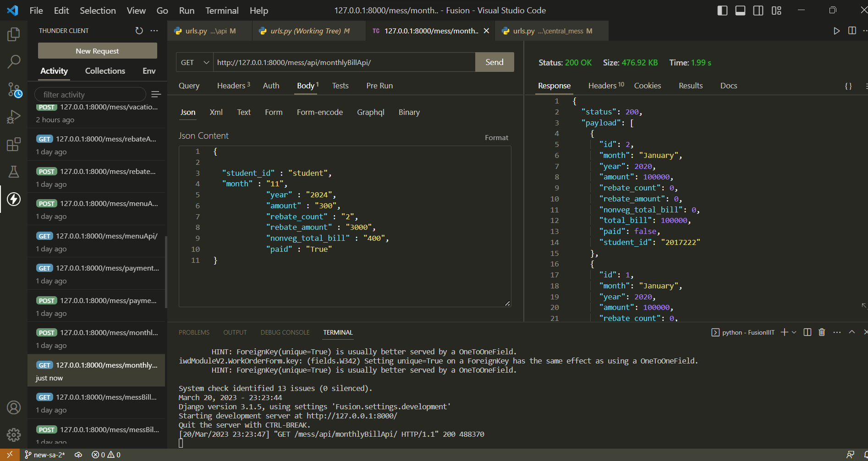Open the Manage gear icon
Image resolution: width=868 pixels, height=461 pixels.
(14, 434)
